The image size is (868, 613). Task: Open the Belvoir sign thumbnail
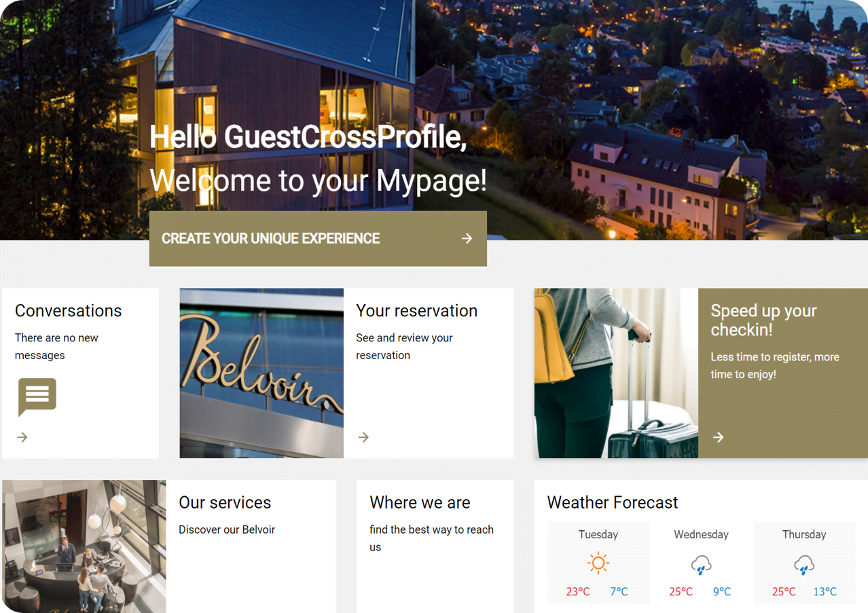point(261,373)
